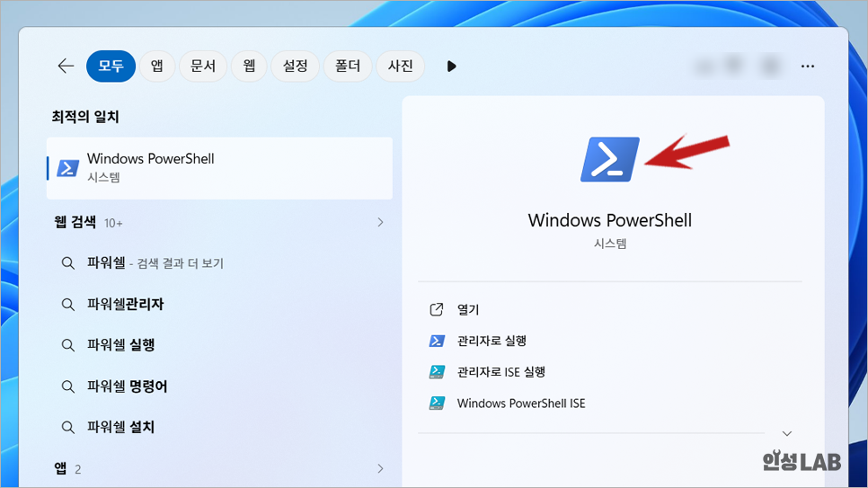This screenshot has height=488, width=868.
Task: Click the magnifier icon beside 파워쉘 명령어
Action: tap(68, 386)
